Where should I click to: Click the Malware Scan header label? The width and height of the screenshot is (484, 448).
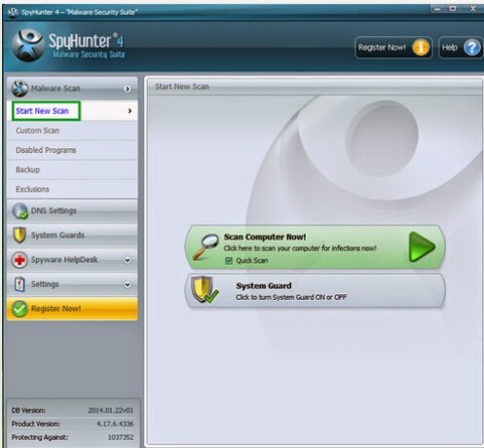[x=56, y=89]
